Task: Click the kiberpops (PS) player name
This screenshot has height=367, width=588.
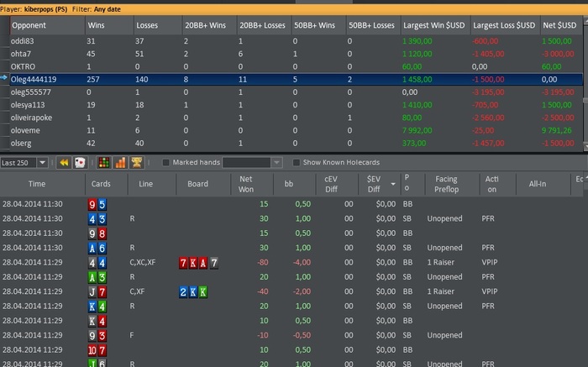Action: tap(45, 9)
